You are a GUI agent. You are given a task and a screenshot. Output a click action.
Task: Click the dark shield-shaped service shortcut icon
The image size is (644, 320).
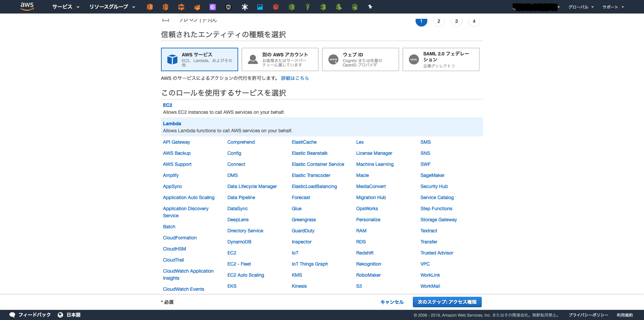point(228,7)
